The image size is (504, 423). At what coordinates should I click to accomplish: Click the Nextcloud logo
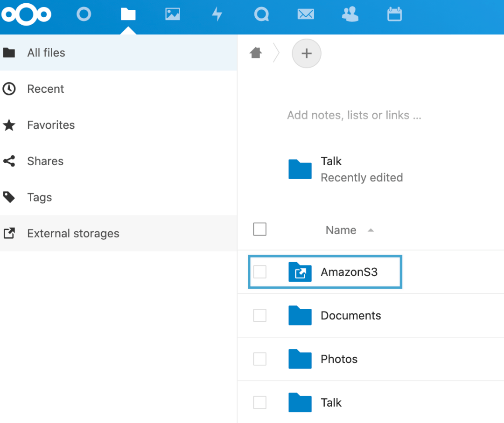pyautogui.click(x=26, y=14)
